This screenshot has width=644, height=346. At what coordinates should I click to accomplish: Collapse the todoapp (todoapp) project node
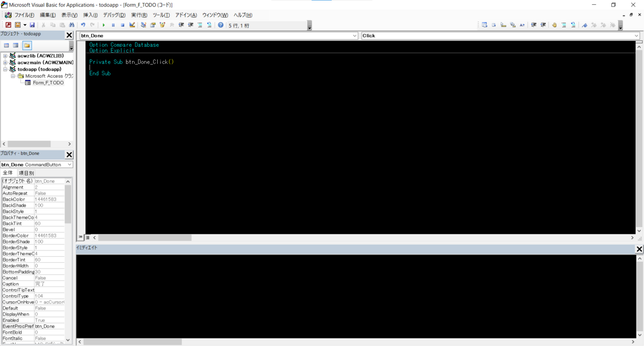point(5,69)
